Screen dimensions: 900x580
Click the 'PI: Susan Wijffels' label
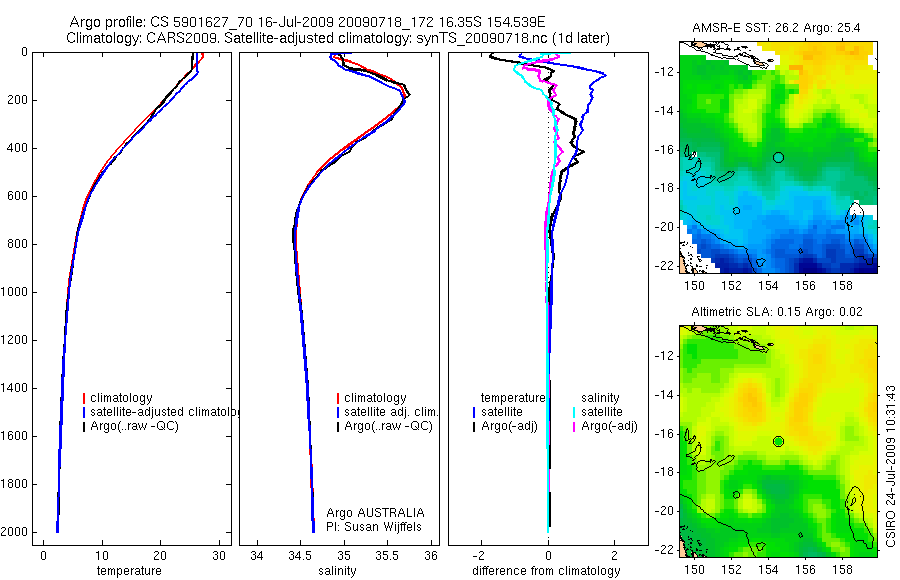[x=374, y=527]
